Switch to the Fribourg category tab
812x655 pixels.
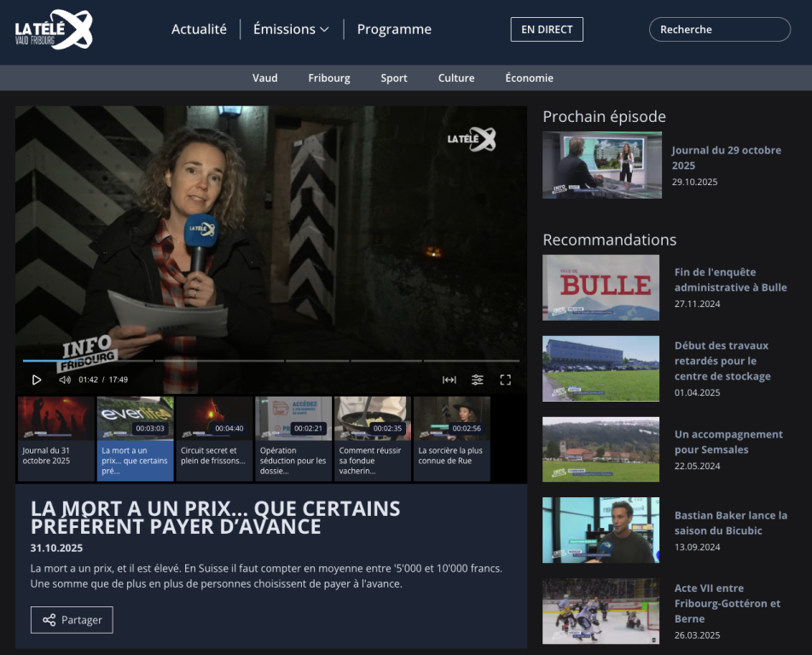pos(329,78)
